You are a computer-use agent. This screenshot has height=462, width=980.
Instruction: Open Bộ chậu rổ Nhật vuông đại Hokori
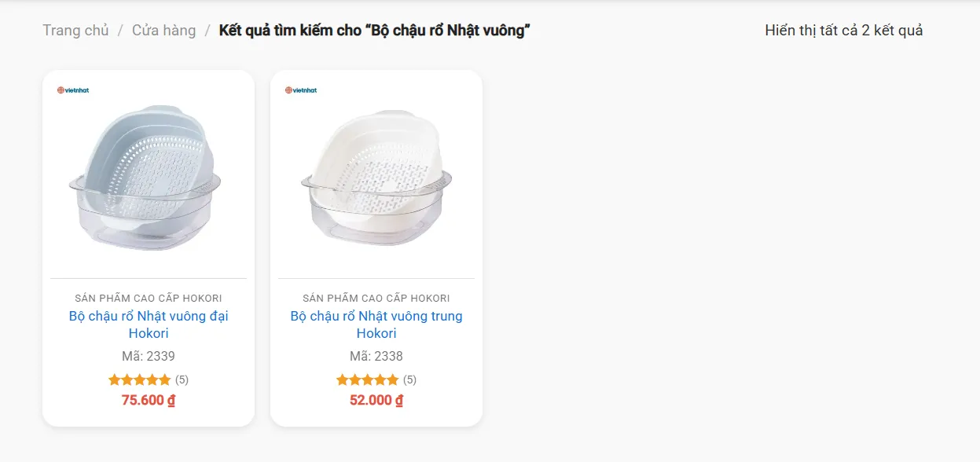click(x=149, y=324)
